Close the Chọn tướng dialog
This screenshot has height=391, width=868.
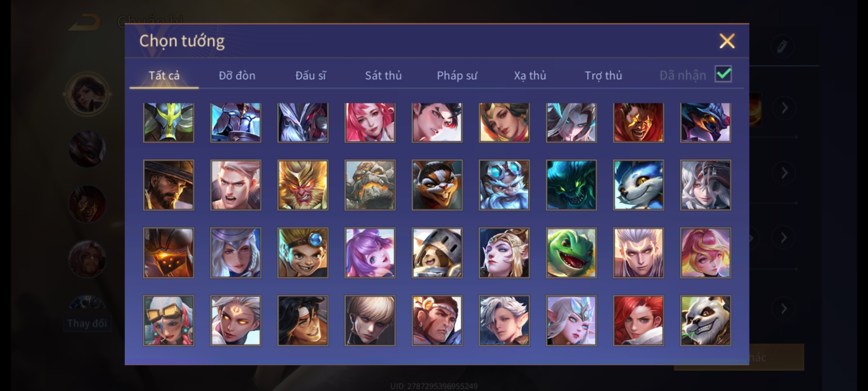(727, 41)
